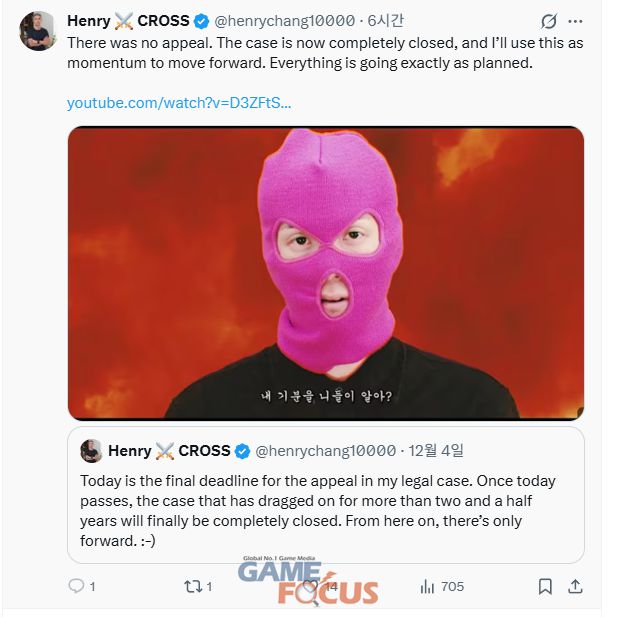Open the tweet via the 6시간 timestamp
The image size is (617, 617).
pyautogui.click(x=385, y=21)
